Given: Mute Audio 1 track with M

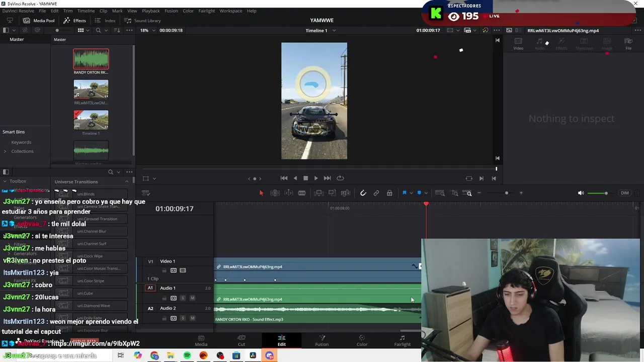Looking at the screenshot, I should [x=192, y=298].
